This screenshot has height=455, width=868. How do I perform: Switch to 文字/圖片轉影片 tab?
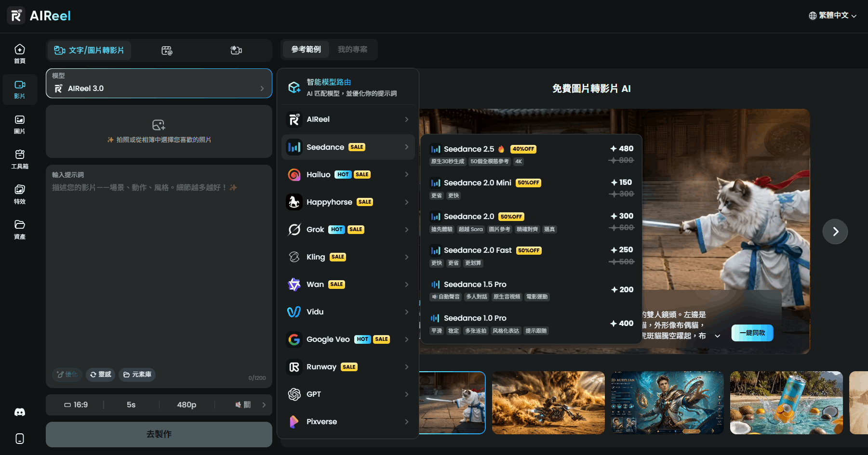tap(89, 51)
